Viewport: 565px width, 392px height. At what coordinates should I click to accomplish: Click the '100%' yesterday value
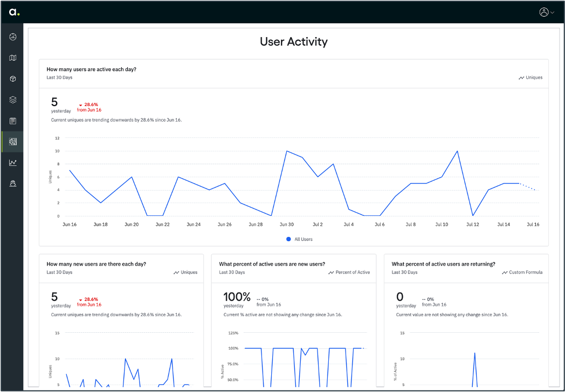pos(237,297)
